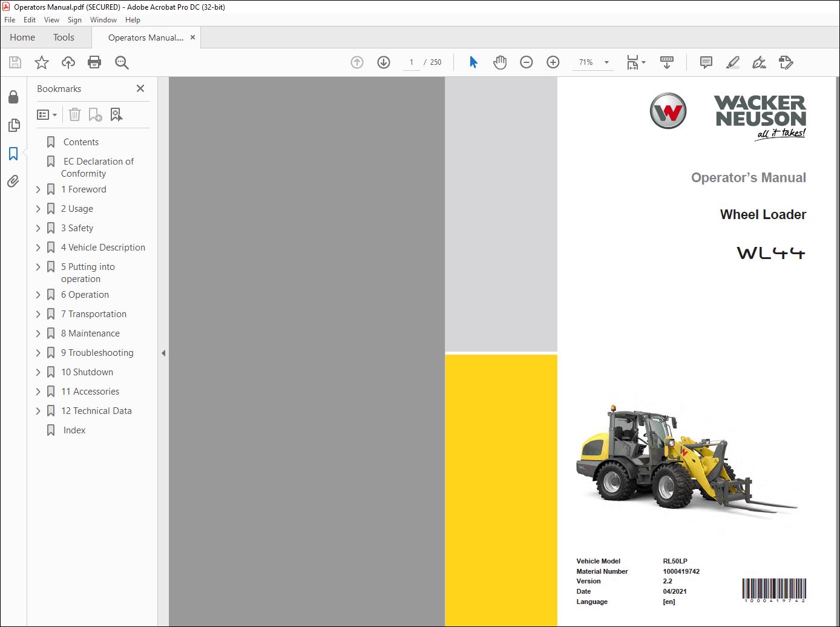Go to previous page with the up arrow
Viewport: 840px width, 627px height.
pos(357,62)
